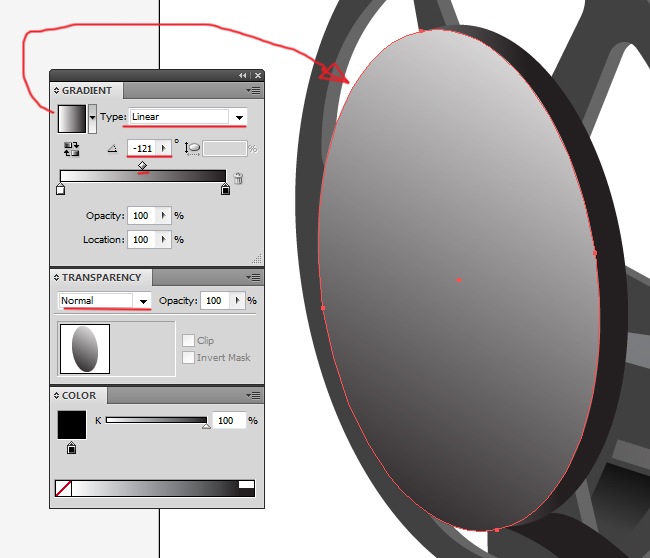Open the Transparency panel options menu
Viewport: 650px width, 558px height.
pyautogui.click(x=253, y=277)
